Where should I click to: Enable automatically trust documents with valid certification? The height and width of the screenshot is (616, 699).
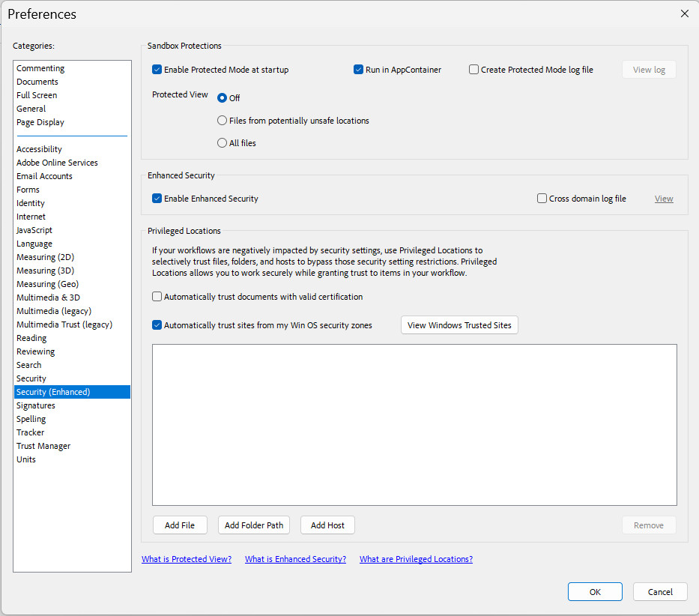(x=157, y=297)
